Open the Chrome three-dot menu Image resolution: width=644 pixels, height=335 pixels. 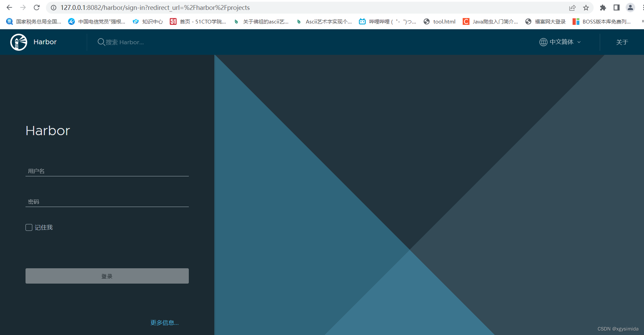pos(642,7)
